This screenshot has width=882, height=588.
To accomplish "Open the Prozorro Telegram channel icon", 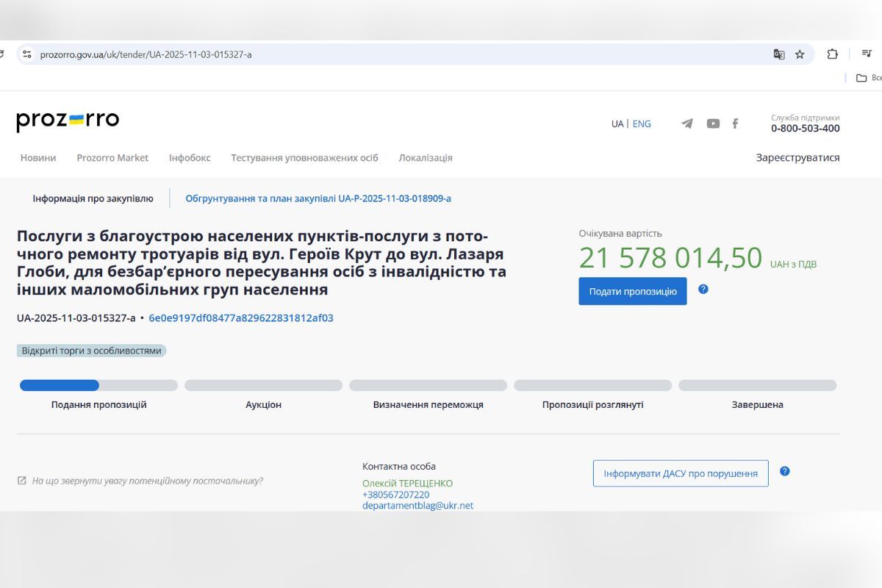I will (x=686, y=123).
